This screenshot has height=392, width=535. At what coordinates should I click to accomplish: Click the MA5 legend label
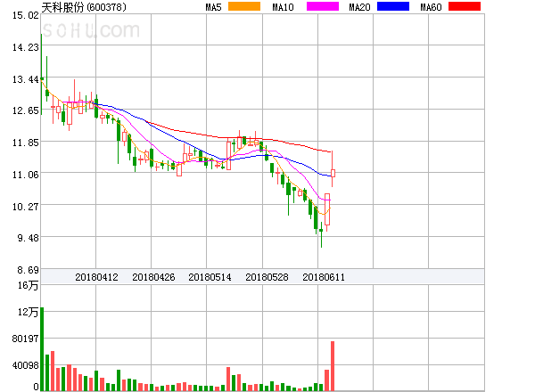(213, 7)
